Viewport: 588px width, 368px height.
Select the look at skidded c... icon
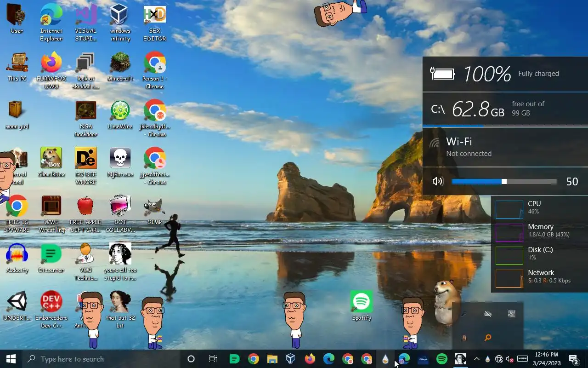[x=86, y=70]
